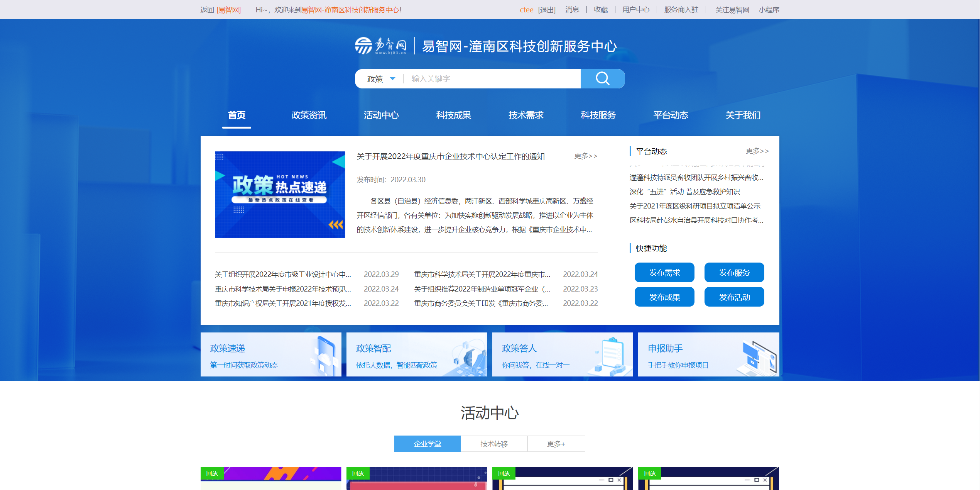
Task: Click 关注易智网 in the top bar
Action: click(732, 10)
